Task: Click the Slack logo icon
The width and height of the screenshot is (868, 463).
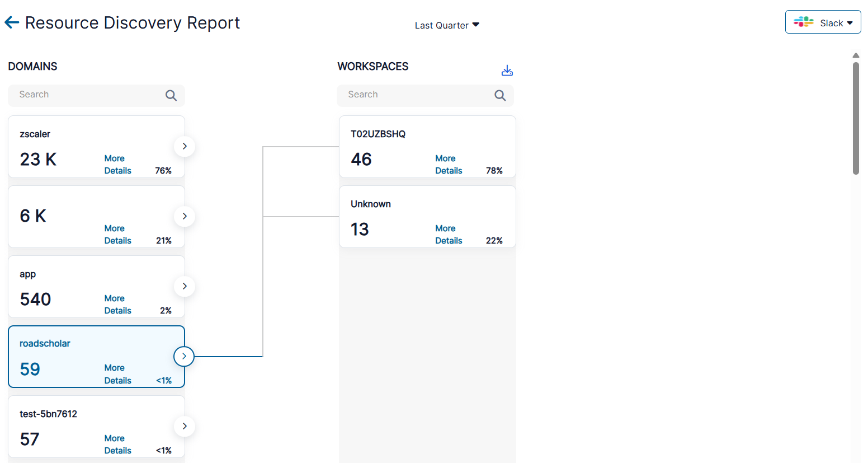Action: click(x=804, y=22)
